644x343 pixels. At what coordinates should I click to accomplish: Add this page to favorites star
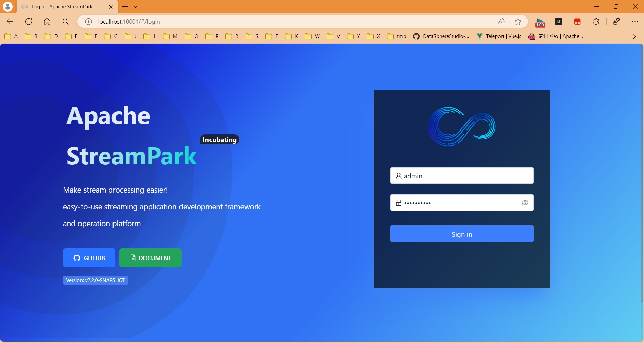point(518,22)
